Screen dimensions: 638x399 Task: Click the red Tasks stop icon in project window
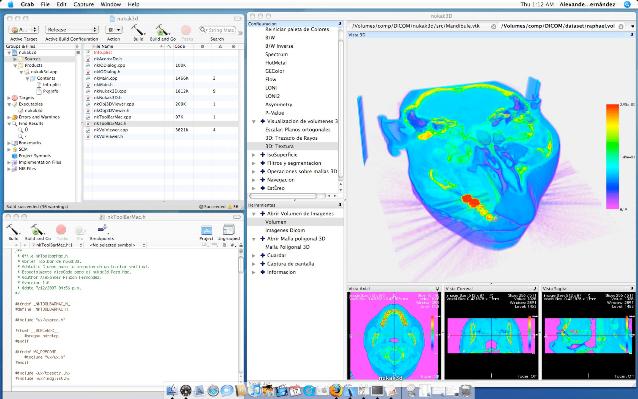point(186,30)
